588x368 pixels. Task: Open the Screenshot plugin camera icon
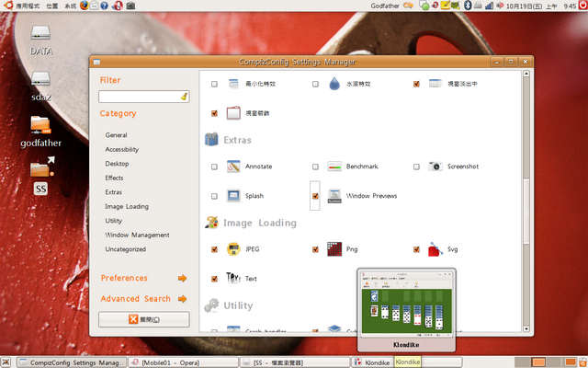point(435,167)
